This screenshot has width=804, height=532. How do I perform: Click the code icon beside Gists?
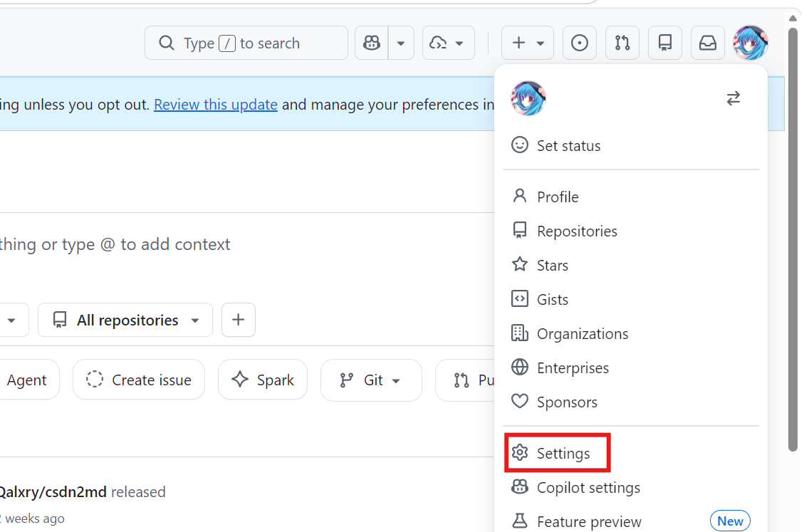519,298
